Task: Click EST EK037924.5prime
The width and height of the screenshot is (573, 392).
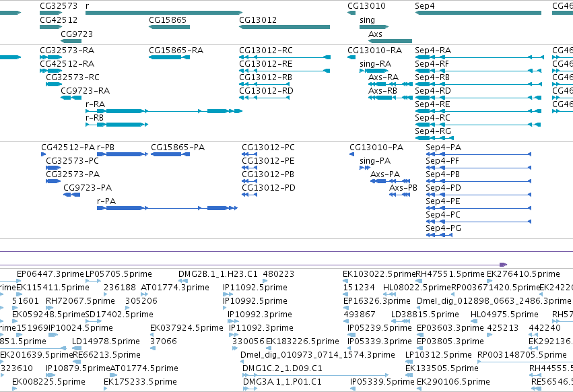Action: [x=187, y=328]
